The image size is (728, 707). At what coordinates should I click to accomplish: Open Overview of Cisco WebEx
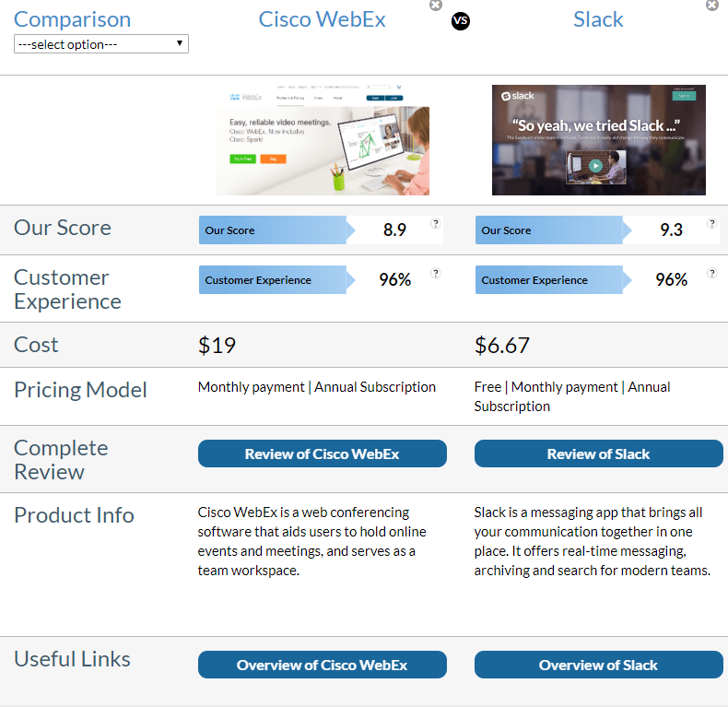323,665
